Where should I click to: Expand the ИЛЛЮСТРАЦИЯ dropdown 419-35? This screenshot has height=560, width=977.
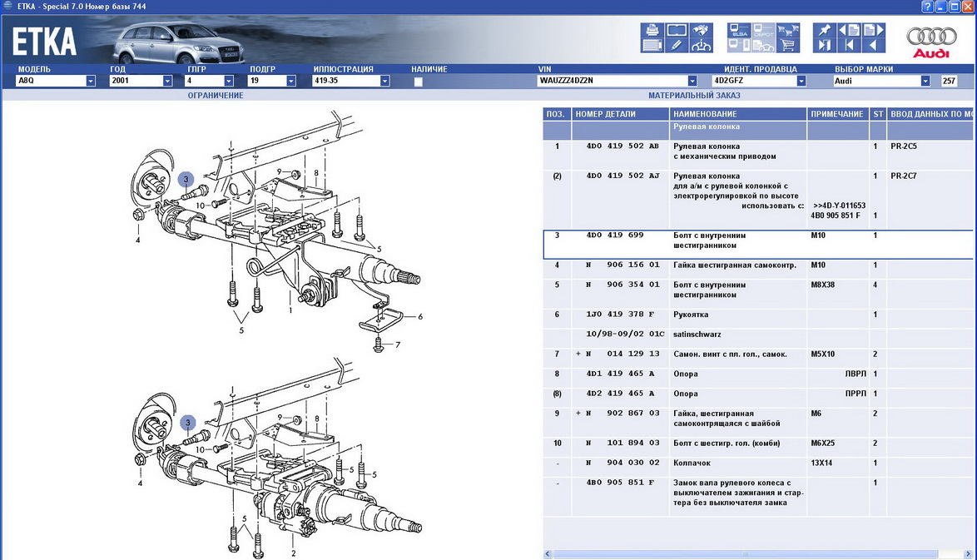tap(384, 82)
